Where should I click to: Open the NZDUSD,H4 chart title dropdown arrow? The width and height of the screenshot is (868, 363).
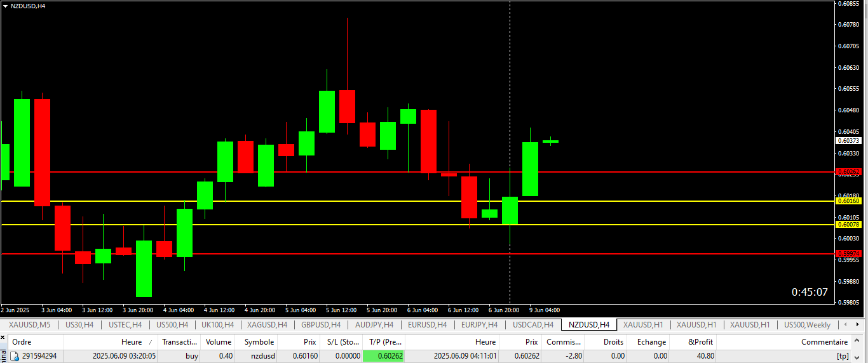tap(6, 6)
